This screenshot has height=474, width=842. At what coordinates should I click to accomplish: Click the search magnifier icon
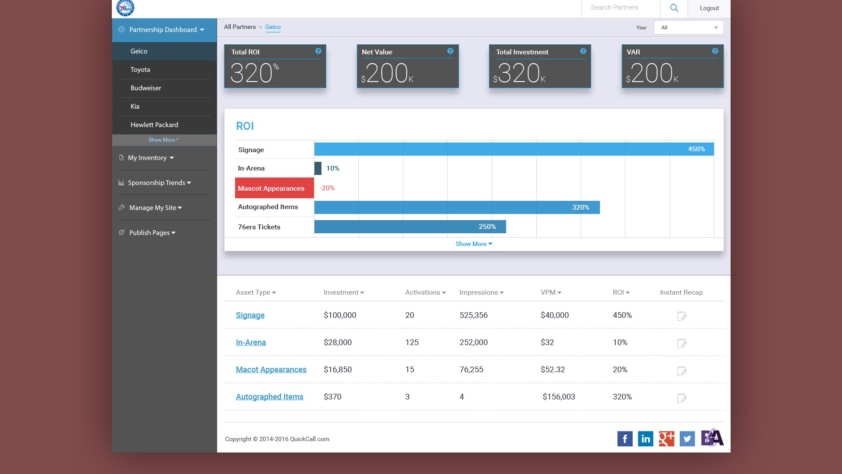(674, 8)
